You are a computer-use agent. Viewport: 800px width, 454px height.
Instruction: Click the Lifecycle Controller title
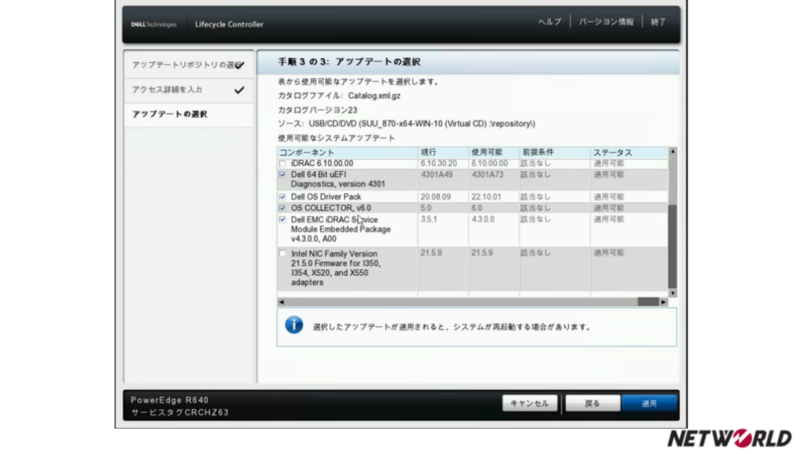tap(229, 24)
